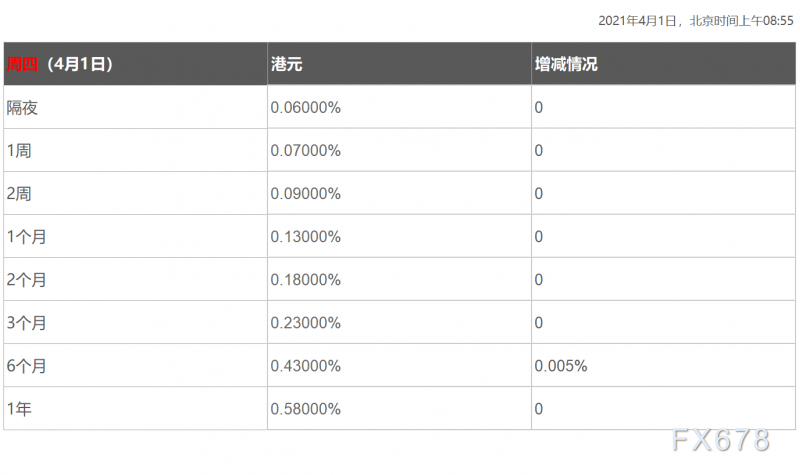The image size is (800, 475).
Task: Select the 增减情况 column header
Action: pos(566,64)
